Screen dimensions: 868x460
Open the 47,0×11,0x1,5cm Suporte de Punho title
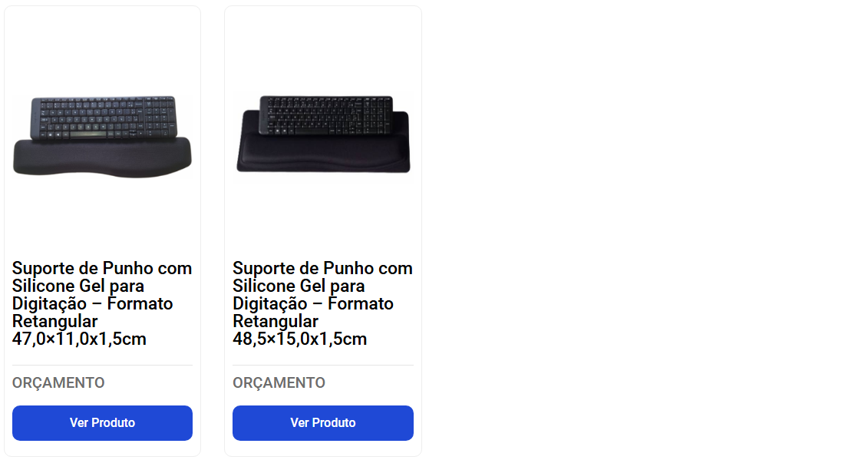pos(102,303)
